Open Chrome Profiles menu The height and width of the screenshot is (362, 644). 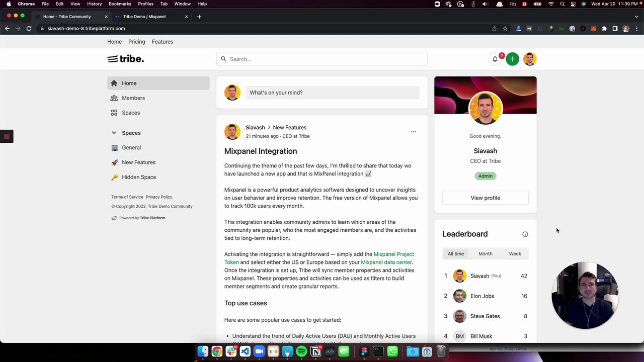coord(146,4)
